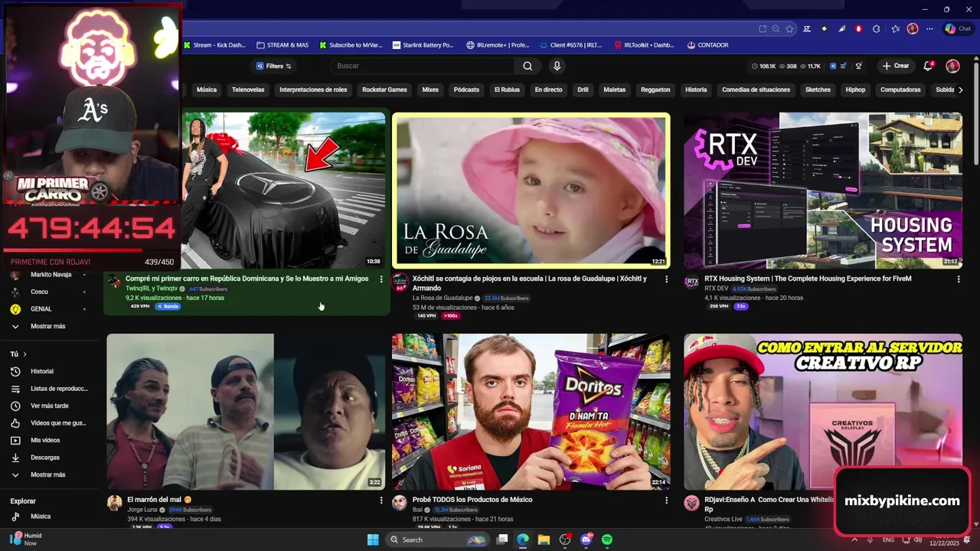This screenshot has width=980, height=551.
Task: Open Stream - Kick Dashboard bookmark
Action: [x=214, y=45]
